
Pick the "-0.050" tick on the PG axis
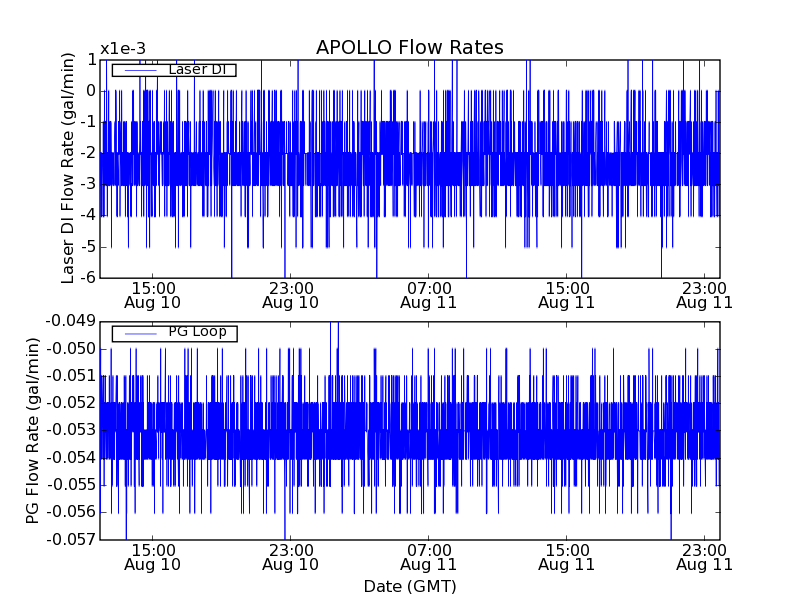click(x=71, y=349)
